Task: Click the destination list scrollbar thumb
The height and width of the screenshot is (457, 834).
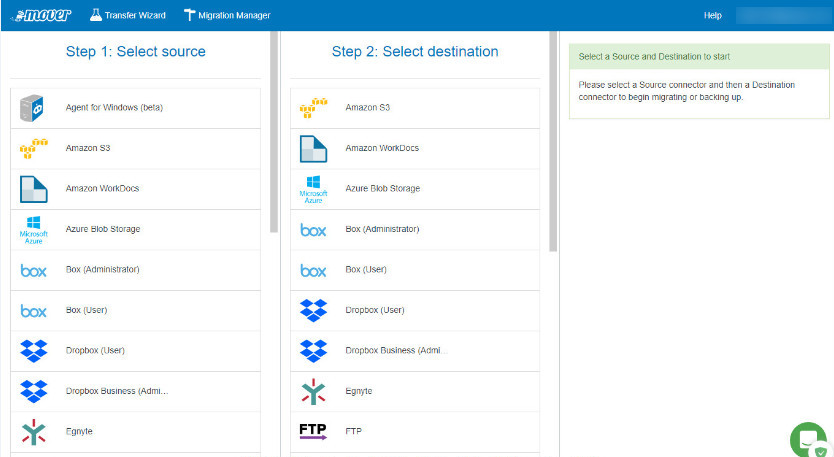Action: coord(553,141)
